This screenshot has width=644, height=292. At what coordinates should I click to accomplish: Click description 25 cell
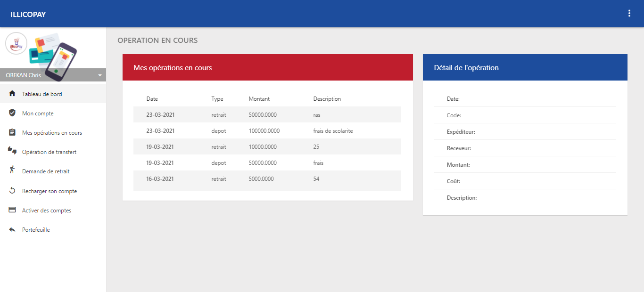coord(316,146)
